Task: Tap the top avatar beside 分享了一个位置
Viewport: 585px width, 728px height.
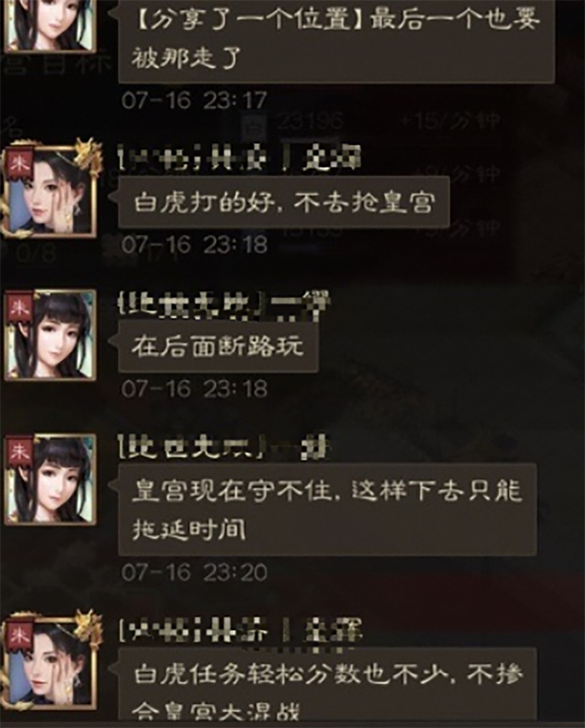Action: [50, 26]
